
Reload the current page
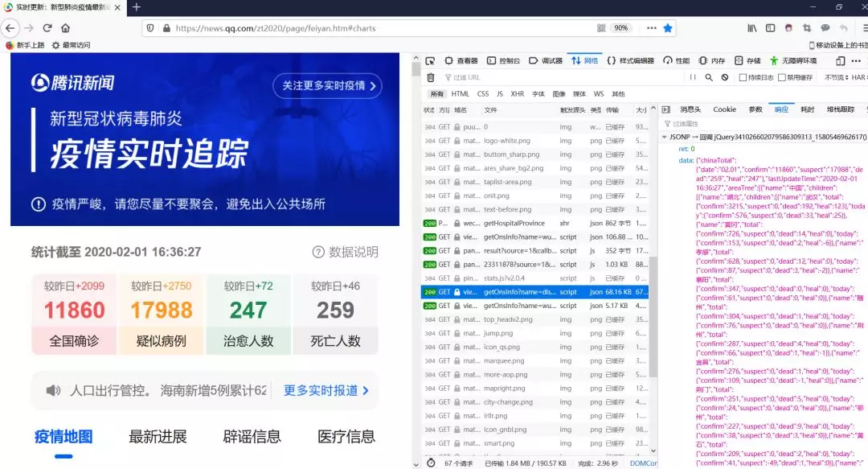click(47, 27)
